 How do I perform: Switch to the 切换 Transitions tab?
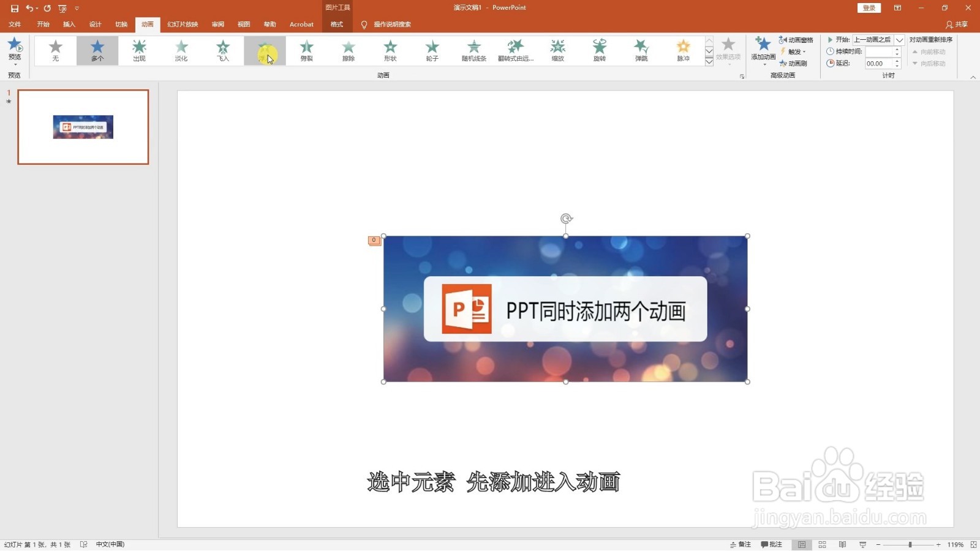(121, 24)
